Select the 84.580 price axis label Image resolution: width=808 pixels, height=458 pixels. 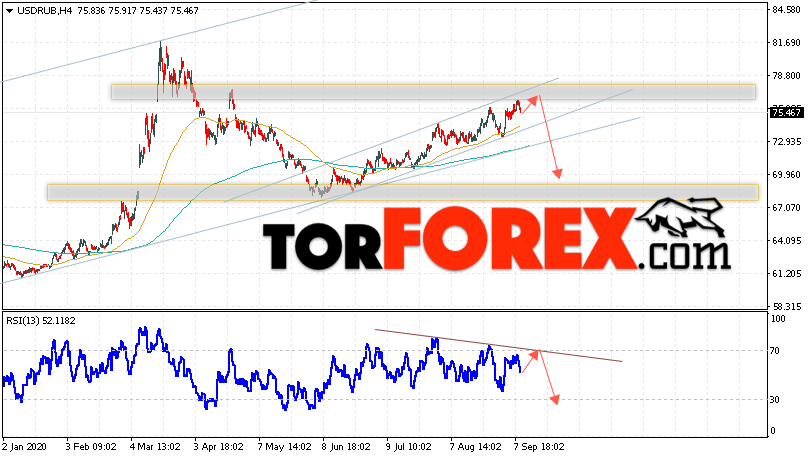pos(786,10)
